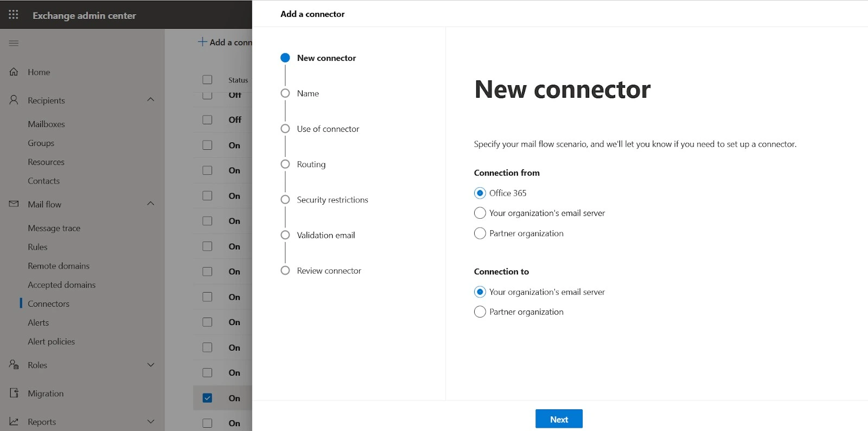
Task: Click the Recipients person icon
Action: coord(14,100)
